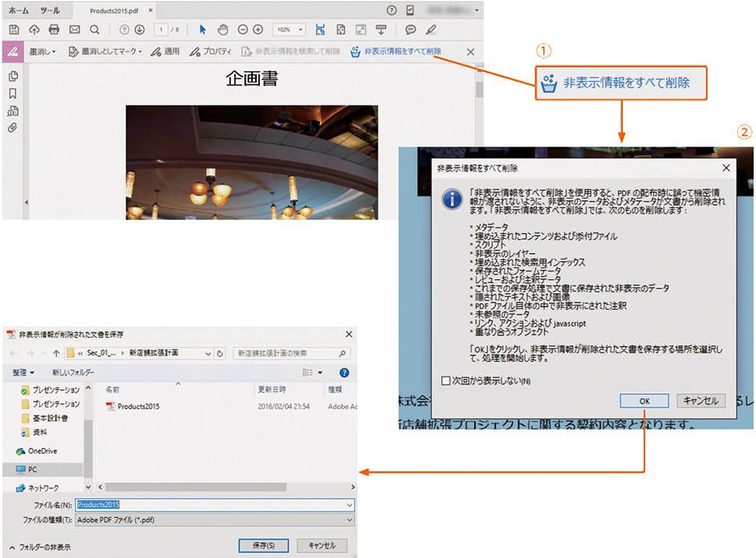Click キャンセル in hidden info dialog
Viewport: 756px width, 558px height.
tap(701, 401)
